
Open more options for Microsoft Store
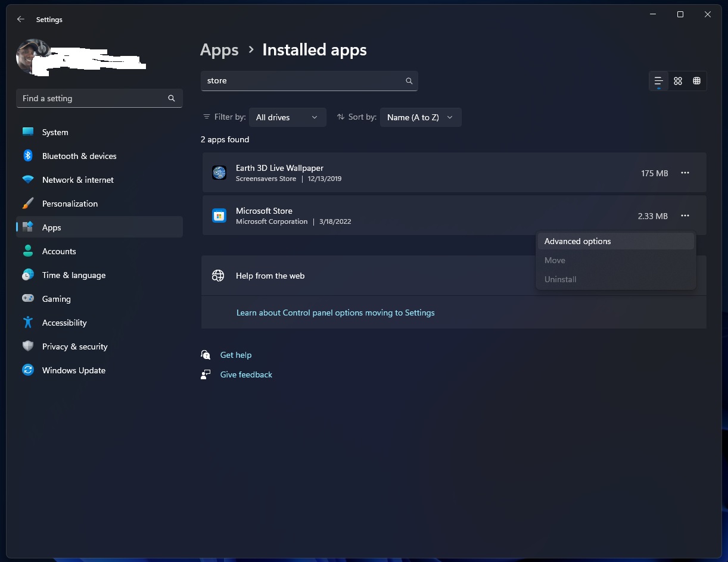tap(685, 216)
